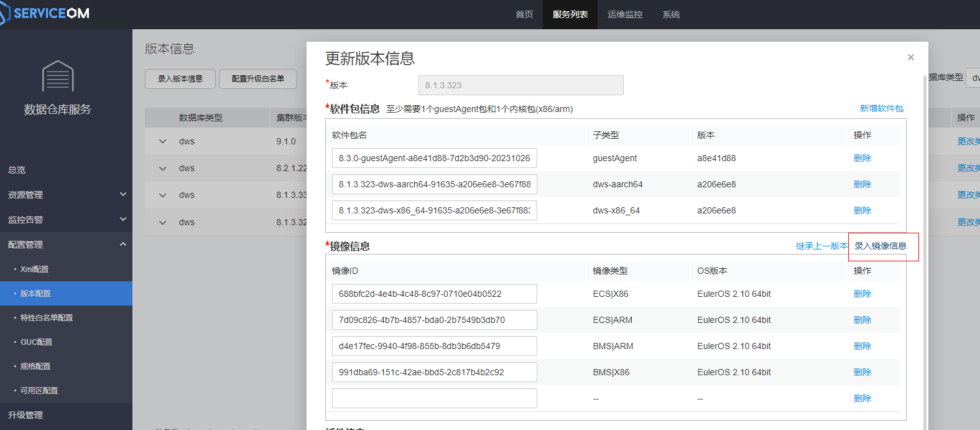Viewport: 980px width, 430px height.
Task: Delete the ECS|ARM image row
Action: coord(862,320)
